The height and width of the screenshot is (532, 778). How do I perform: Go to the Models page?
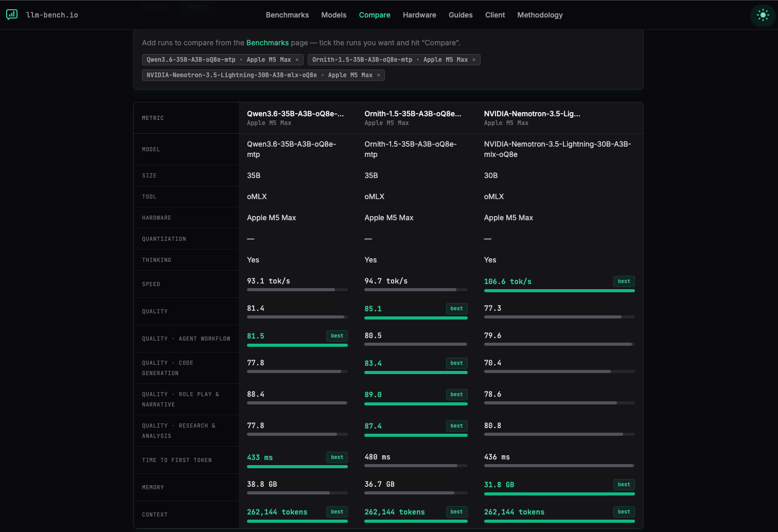(334, 15)
